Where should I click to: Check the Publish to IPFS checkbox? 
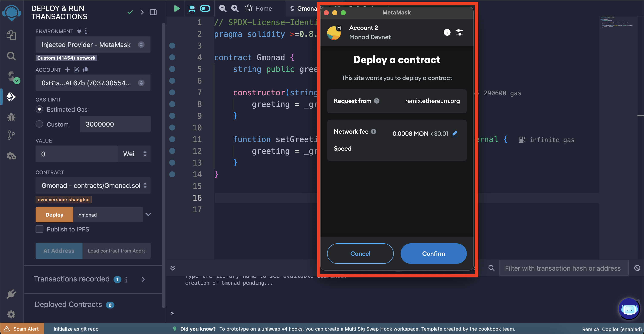coord(40,229)
